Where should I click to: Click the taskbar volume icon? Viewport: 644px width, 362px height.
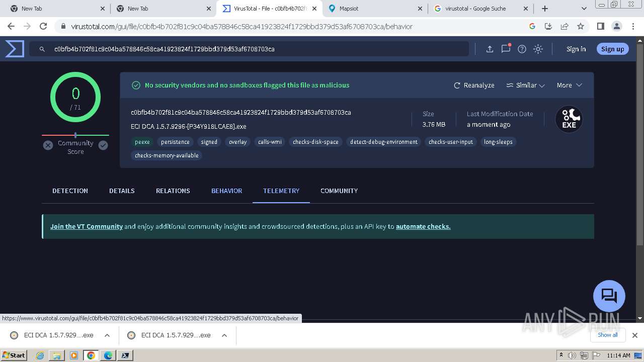572,355
